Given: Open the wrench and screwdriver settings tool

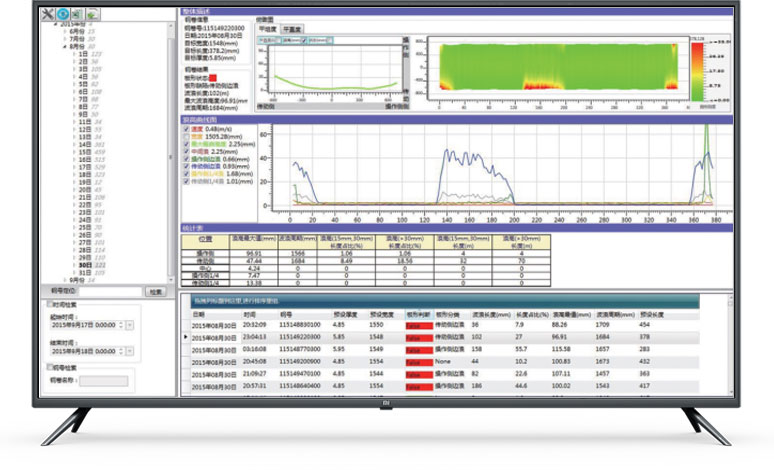Looking at the screenshot, I should tap(48, 15).
